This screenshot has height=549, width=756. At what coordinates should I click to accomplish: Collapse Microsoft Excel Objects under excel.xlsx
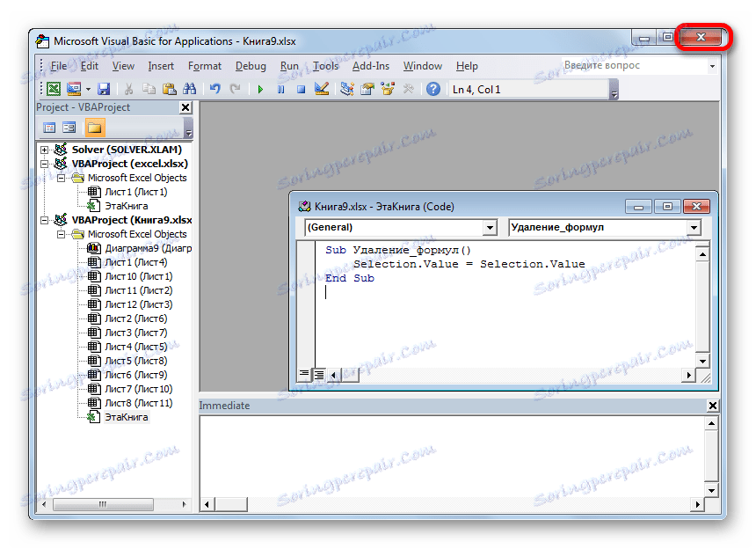(61, 178)
